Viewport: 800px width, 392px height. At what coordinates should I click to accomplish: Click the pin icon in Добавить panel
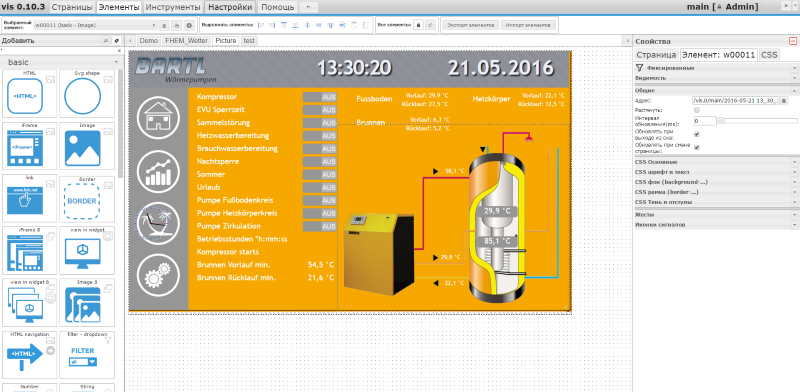[x=116, y=41]
